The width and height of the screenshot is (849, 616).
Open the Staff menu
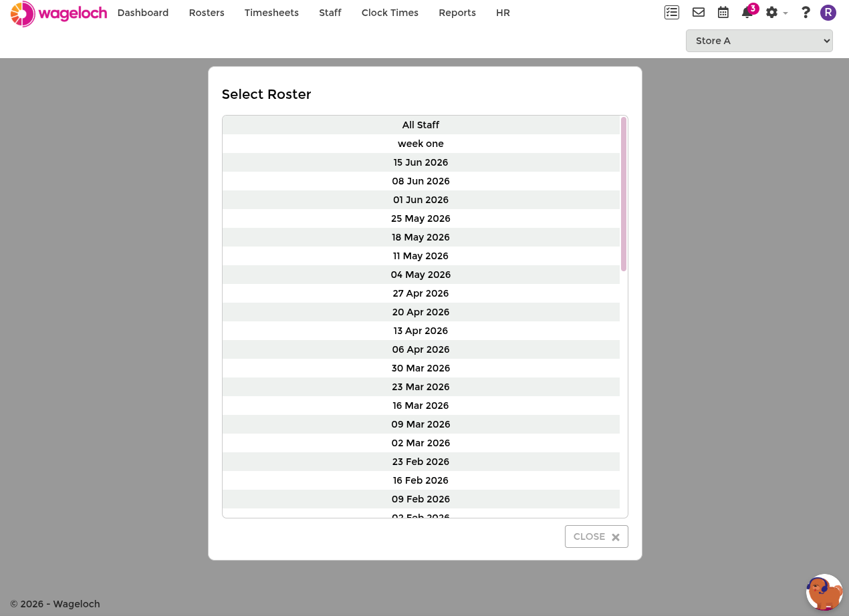330,13
